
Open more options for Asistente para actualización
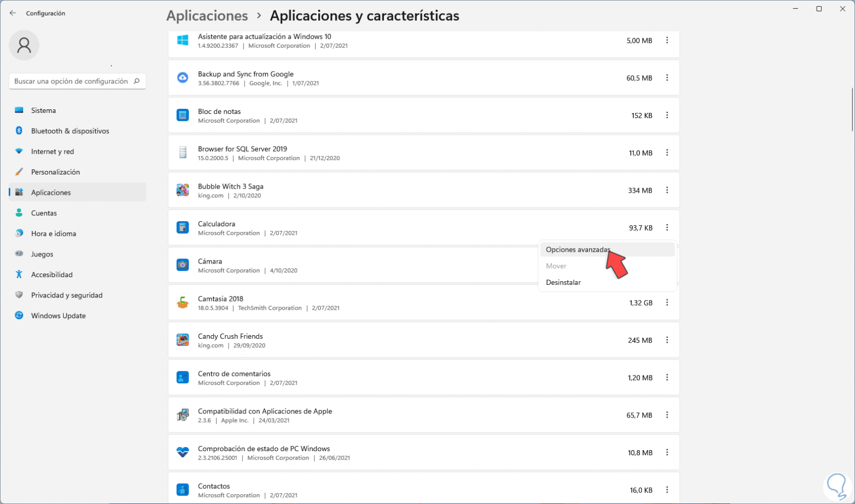click(667, 40)
